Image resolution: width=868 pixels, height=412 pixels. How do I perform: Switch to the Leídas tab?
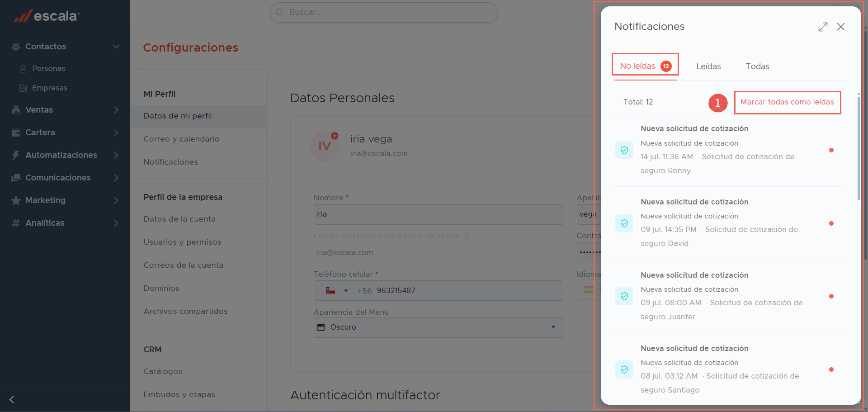(x=708, y=66)
